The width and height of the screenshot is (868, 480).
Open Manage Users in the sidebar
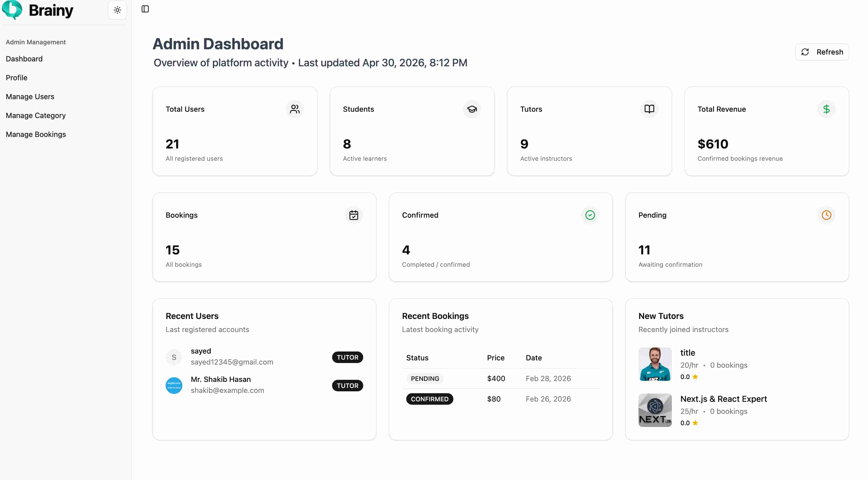click(30, 97)
